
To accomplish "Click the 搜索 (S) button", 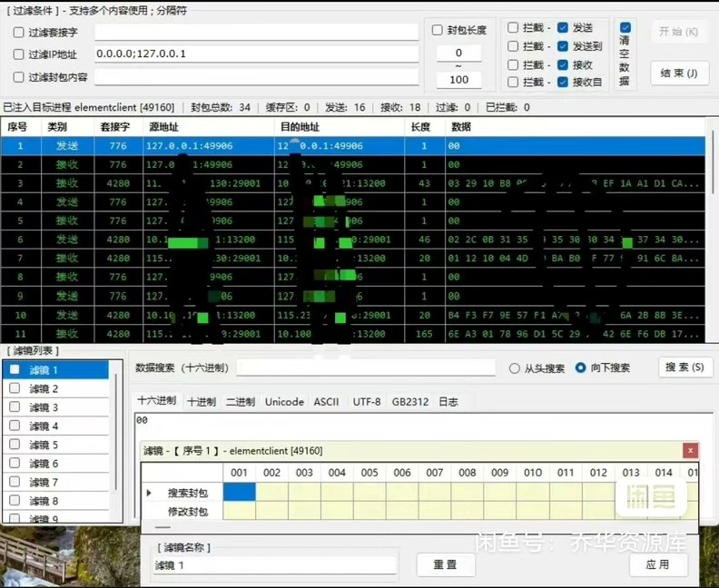I will pos(685,367).
